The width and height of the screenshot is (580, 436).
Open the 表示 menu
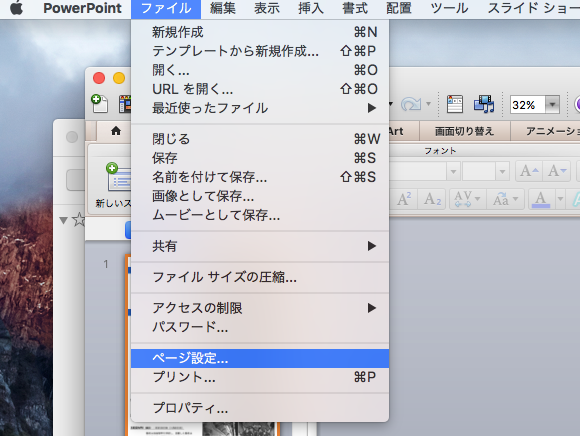[x=267, y=8]
